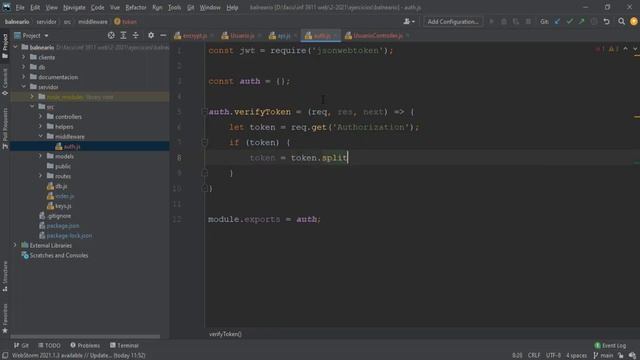This screenshot has height=360, width=640.
Task: Click the disabled Debug button
Action: (x=504, y=22)
